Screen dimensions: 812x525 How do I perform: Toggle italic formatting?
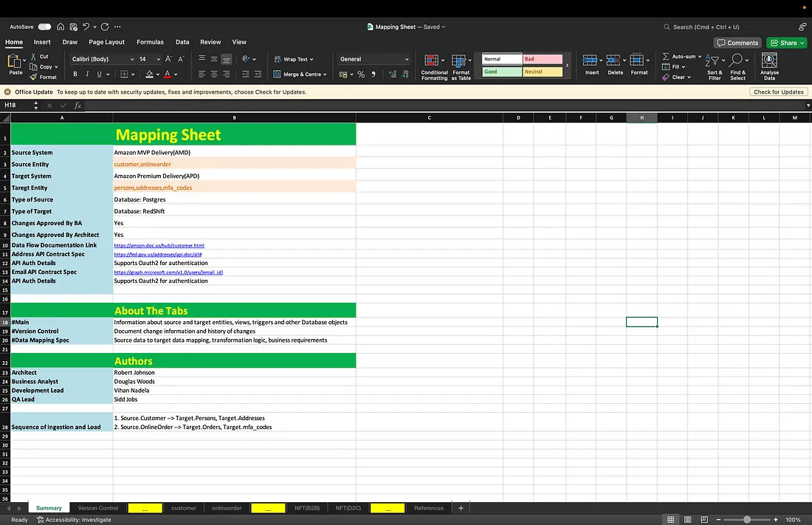(x=87, y=75)
